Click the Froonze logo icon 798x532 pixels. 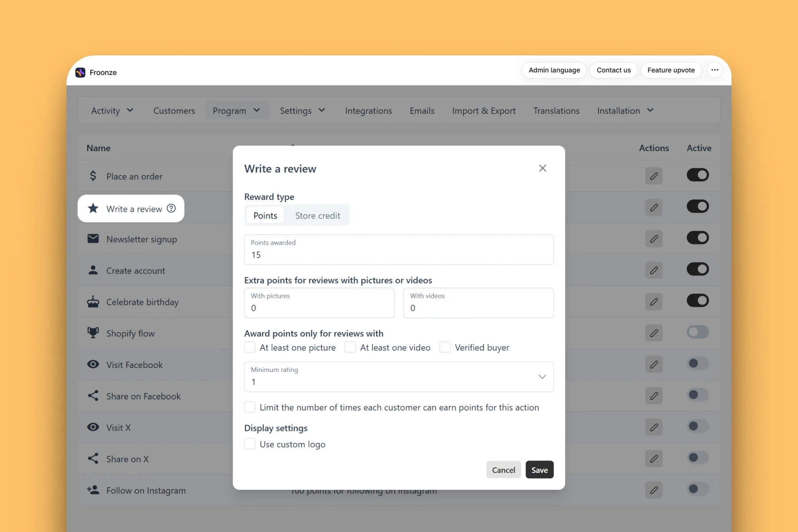pyautogui.click(x=80, y=72)
